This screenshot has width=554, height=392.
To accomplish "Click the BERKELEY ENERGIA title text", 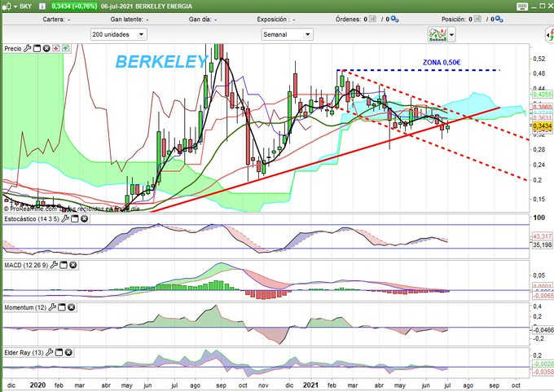I will [164, 7].
